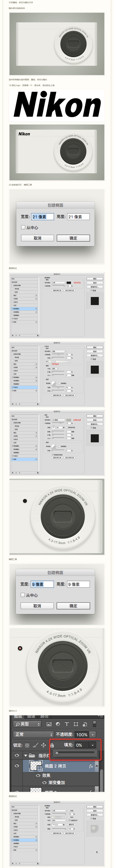This screenshot has width=114, height=868.
Task: Click the folder icon of 指示灯 group
Action: [32, 755]
